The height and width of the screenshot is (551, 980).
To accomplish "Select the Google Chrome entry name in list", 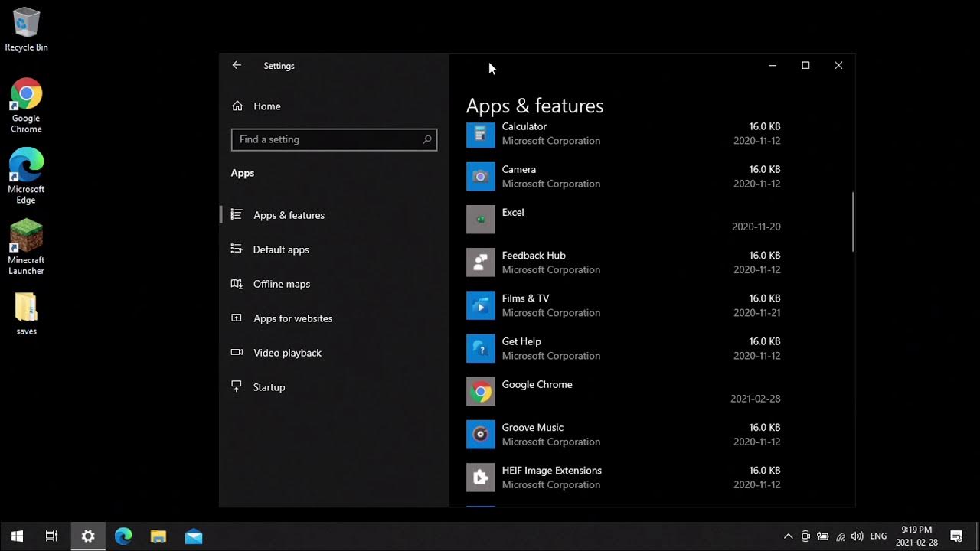I will point(537,384).
